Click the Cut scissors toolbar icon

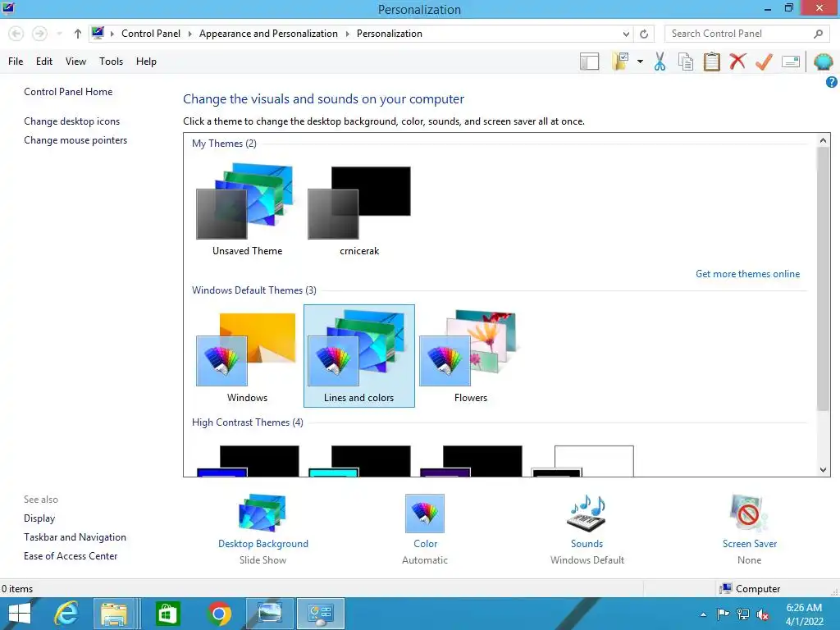(660, 62)
